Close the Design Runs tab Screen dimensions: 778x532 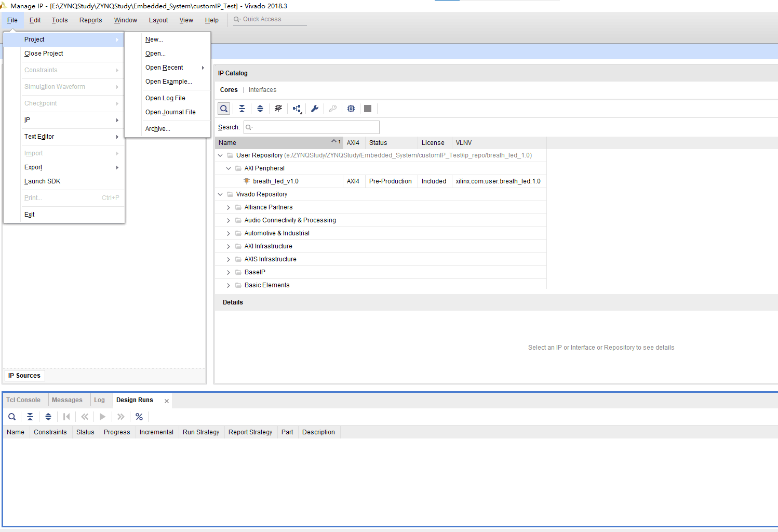point(167,401)
